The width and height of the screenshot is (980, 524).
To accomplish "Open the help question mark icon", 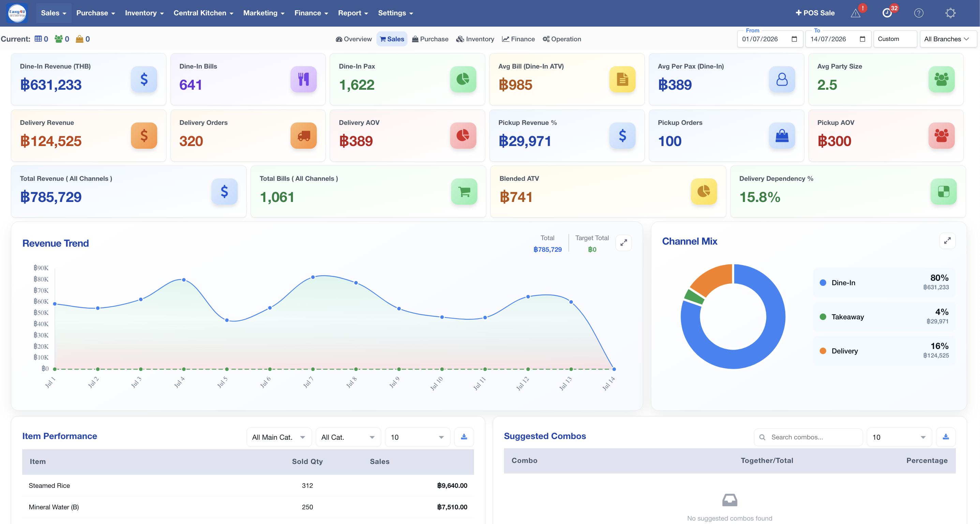I will (919, 13).
